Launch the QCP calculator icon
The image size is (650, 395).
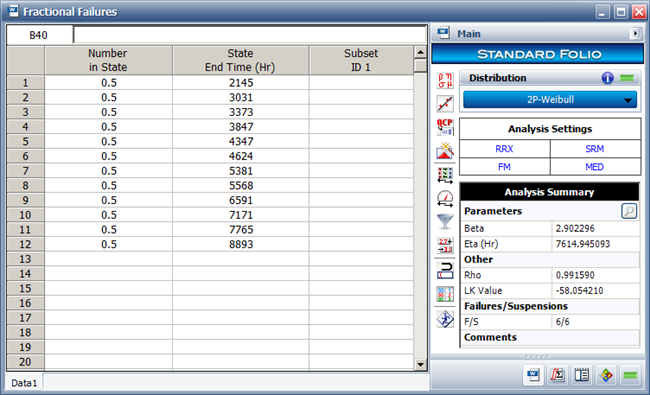(x=445, y=127)
